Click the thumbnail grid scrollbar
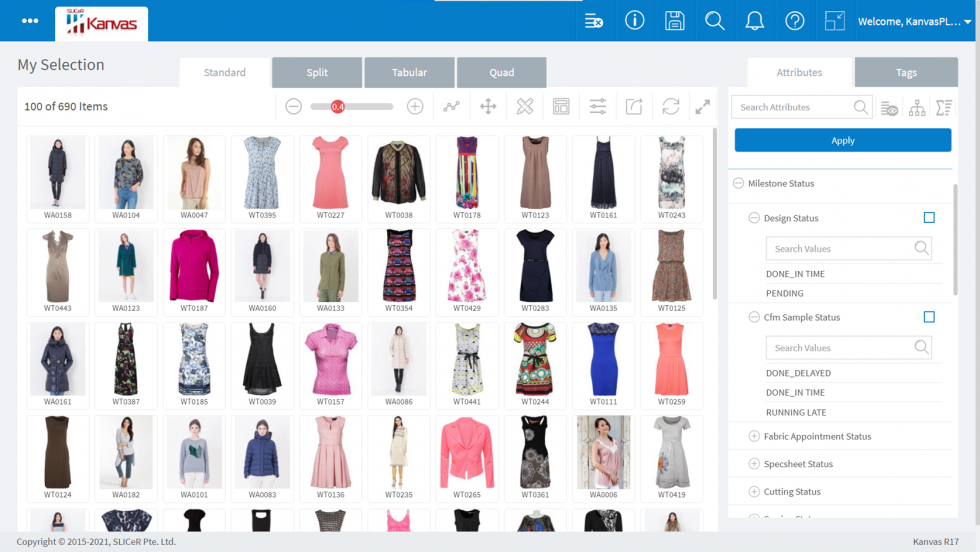The image size is (980, 552). click(x=715, y=214)
